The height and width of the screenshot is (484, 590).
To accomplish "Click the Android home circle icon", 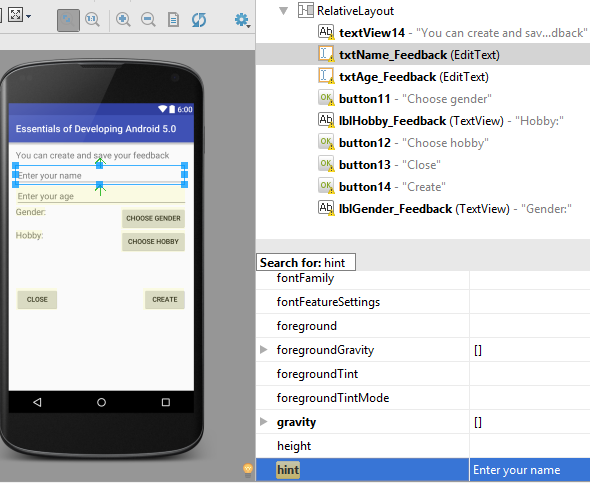I will pyautogui.click(x=101, y=402).
